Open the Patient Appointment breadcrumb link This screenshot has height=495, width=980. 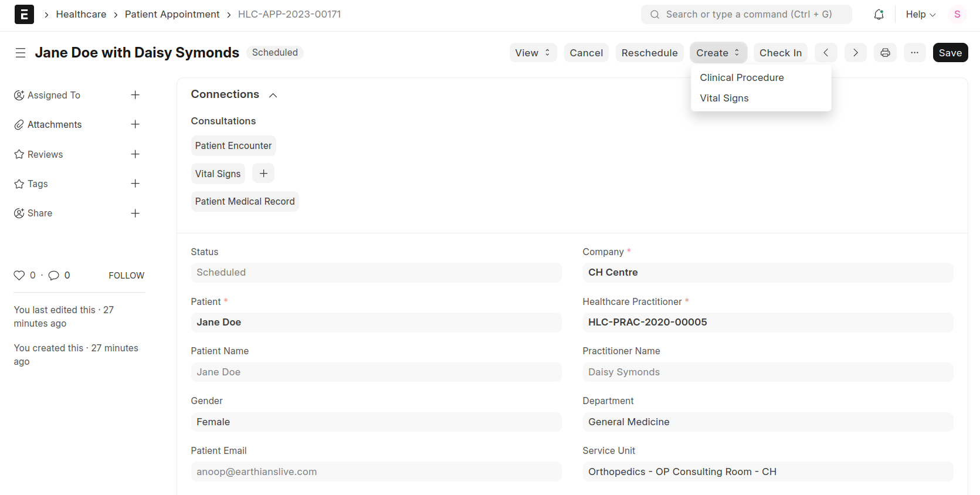click(x=172, y=15)
